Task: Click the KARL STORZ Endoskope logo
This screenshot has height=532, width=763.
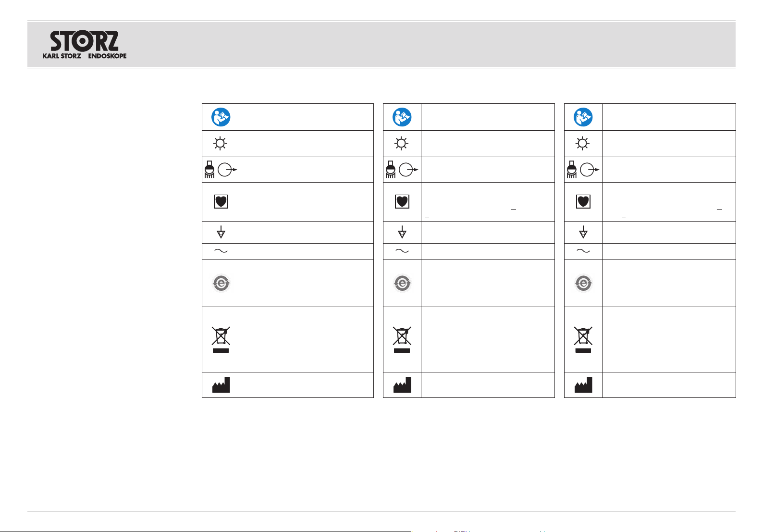Action: 85,45
